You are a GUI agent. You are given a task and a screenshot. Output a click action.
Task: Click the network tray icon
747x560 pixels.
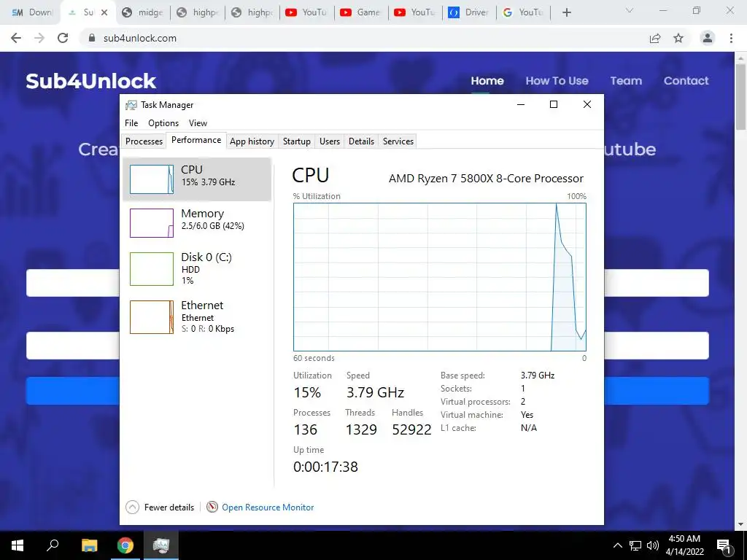[635, 545]
